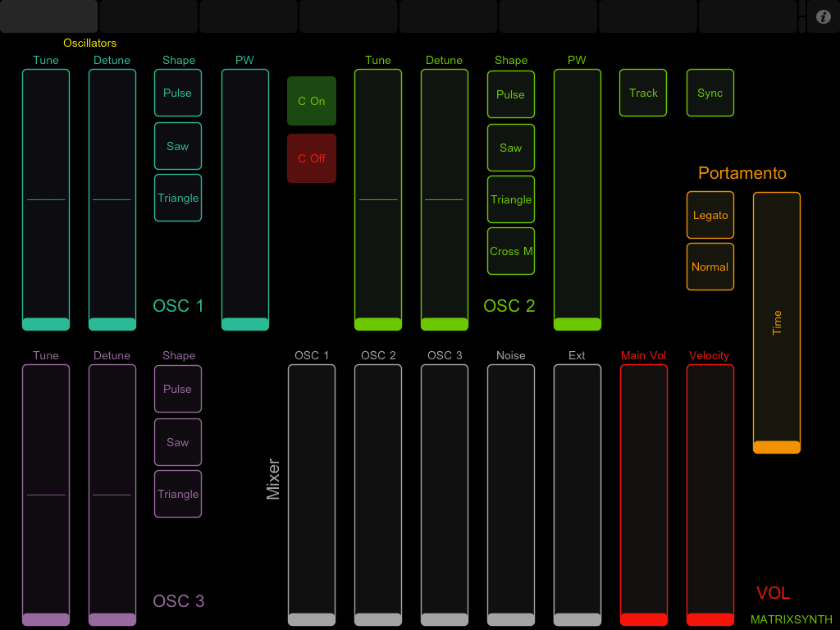Viewport: 840px width, 630px height.
Task: Set portamento mode to Normal
Action: [710, 267]
